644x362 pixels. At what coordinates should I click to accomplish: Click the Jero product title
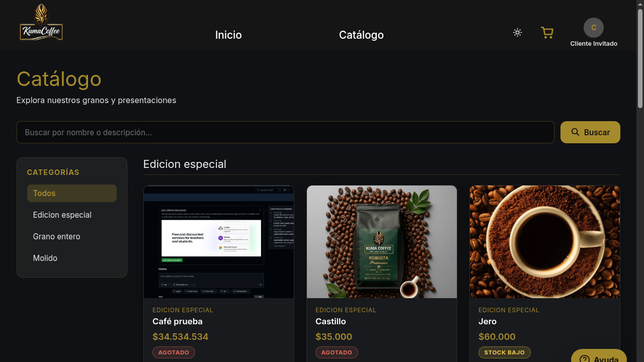tap(488, 321)
